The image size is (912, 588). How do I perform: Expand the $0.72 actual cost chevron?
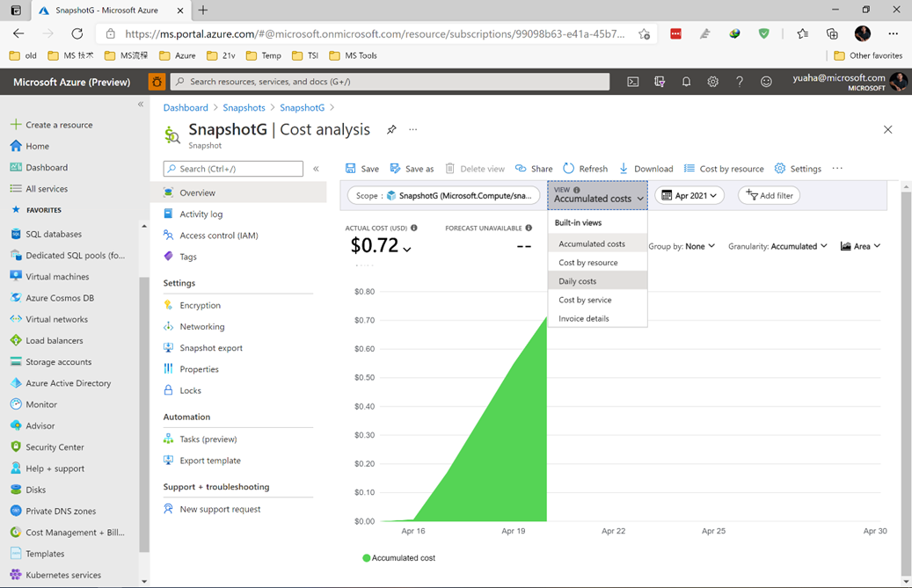click(407, 250)
